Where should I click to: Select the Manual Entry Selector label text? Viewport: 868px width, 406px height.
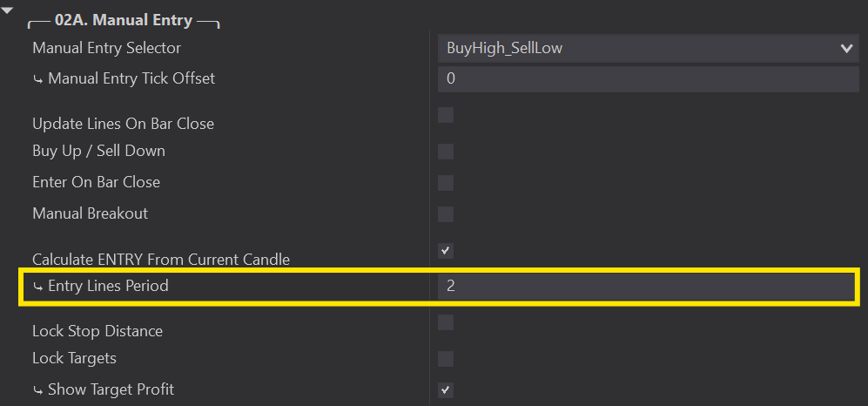107,48
